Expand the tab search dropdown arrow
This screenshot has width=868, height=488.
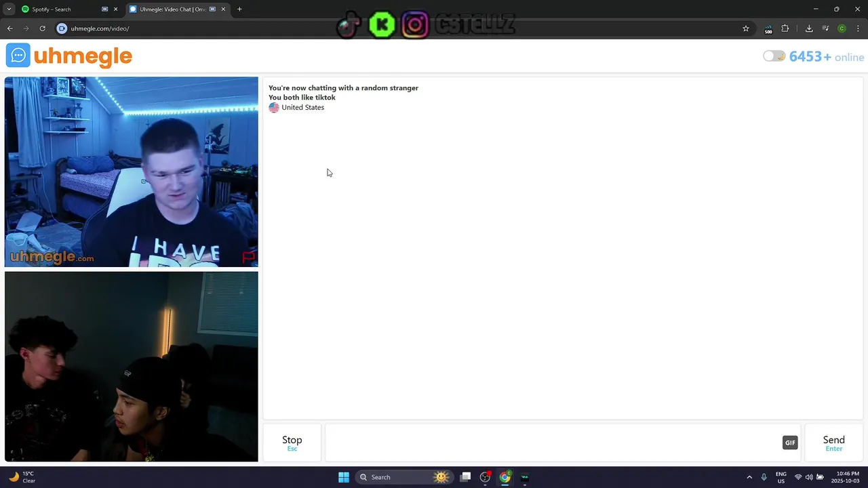(9, 9)
